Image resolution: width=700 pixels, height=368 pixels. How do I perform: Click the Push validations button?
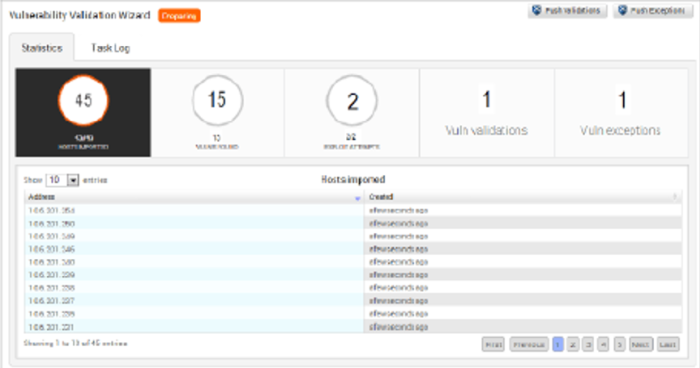point(567,11)
